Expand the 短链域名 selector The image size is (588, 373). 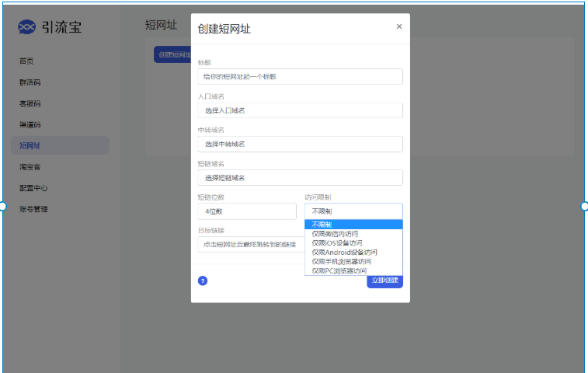(x=300, y=177)
